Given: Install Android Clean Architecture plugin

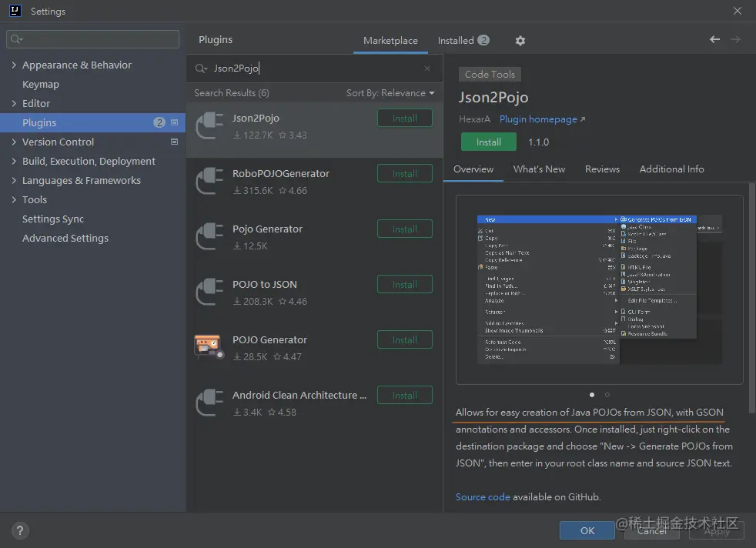Looking at the screenshot, I should click(404, 395).
